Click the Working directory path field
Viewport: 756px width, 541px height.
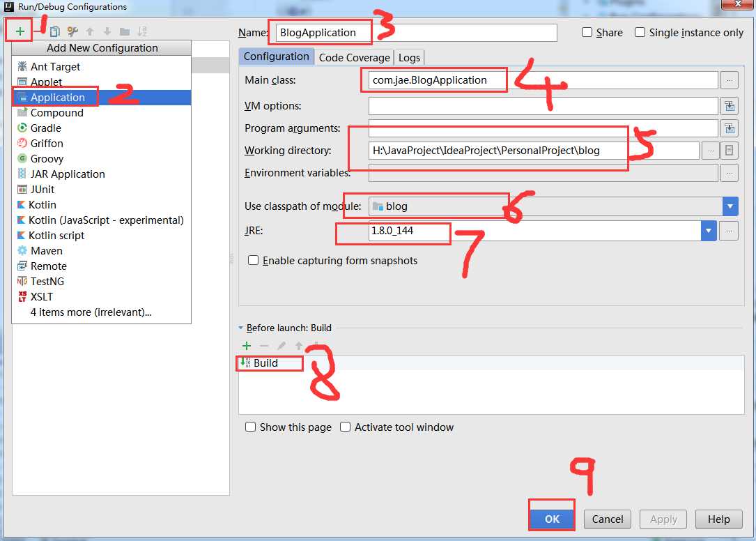click(534, 151)
